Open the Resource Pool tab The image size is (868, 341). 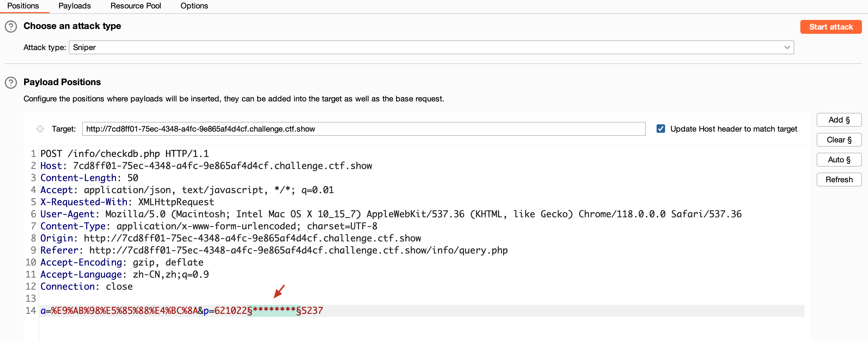click(136, 6)
